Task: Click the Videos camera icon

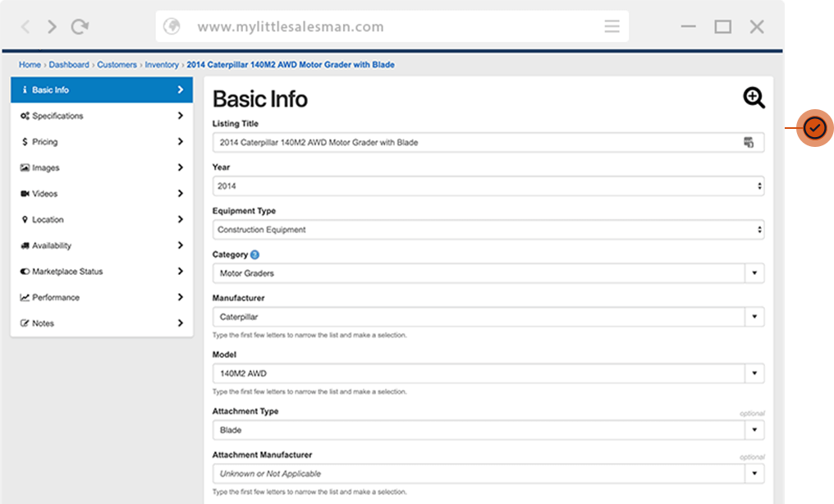Action: (x=25, y=194)
